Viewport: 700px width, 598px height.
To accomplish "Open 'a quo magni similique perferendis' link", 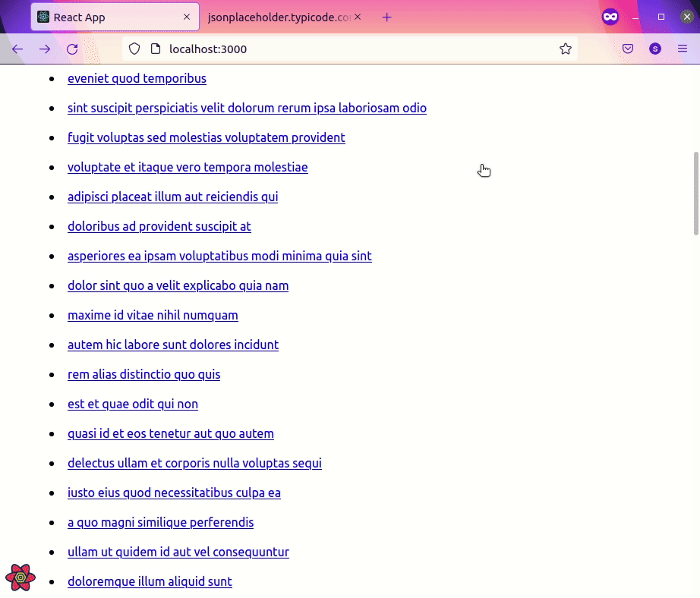I will click(161, 523).
